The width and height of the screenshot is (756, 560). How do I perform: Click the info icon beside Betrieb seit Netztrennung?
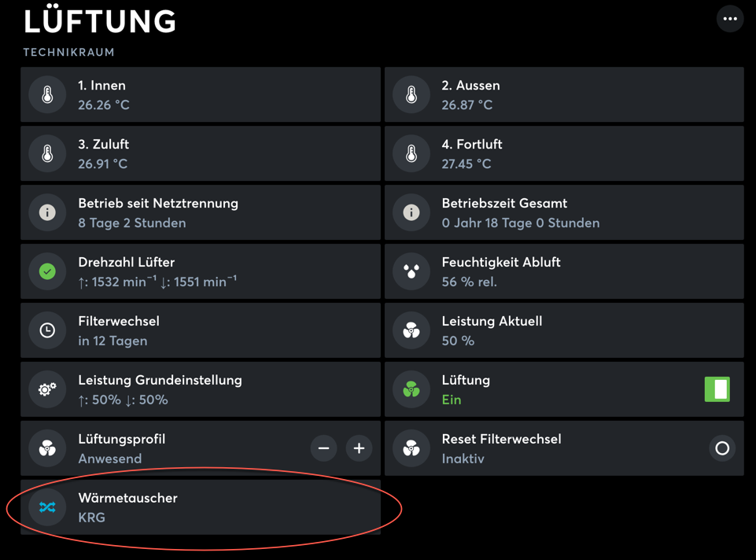point(47,213)
